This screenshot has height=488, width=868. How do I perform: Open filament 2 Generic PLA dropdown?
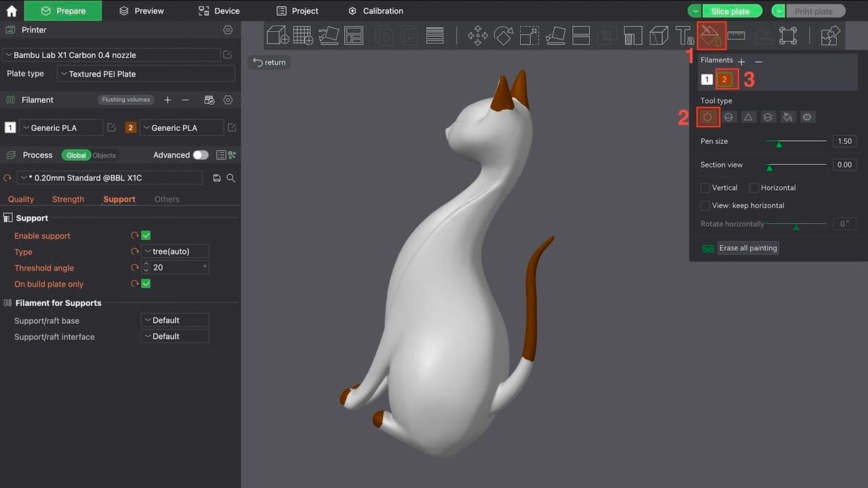click(x=181, y=128)
